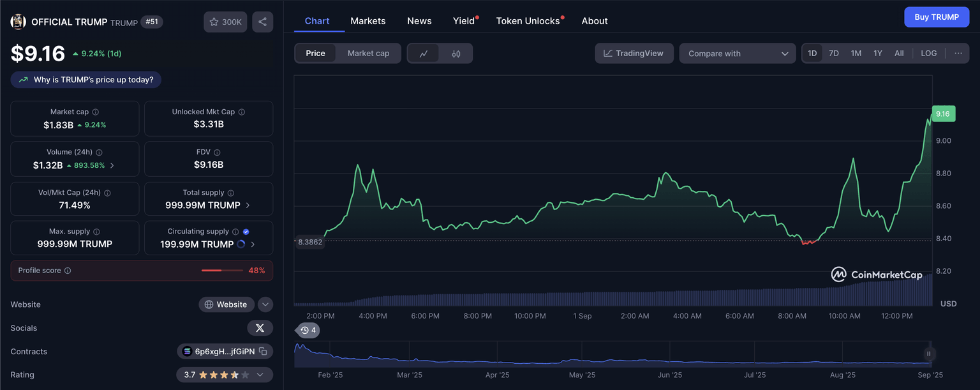
Task: Switch to the Markets tab
Action: coord(368,21)
